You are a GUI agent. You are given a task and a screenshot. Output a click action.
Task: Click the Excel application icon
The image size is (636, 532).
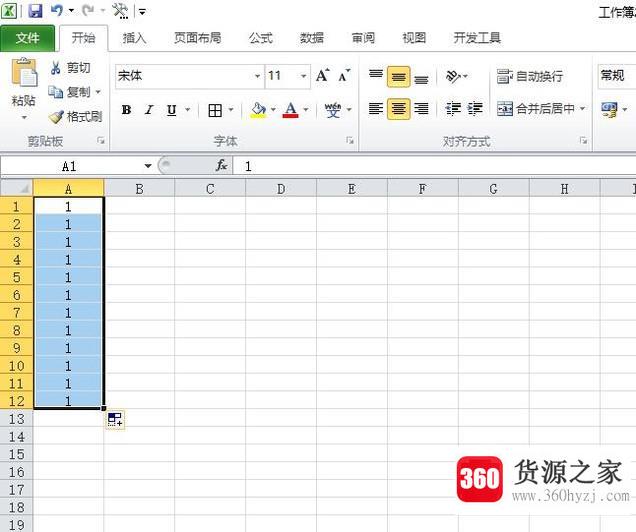(x=9, y=11)
